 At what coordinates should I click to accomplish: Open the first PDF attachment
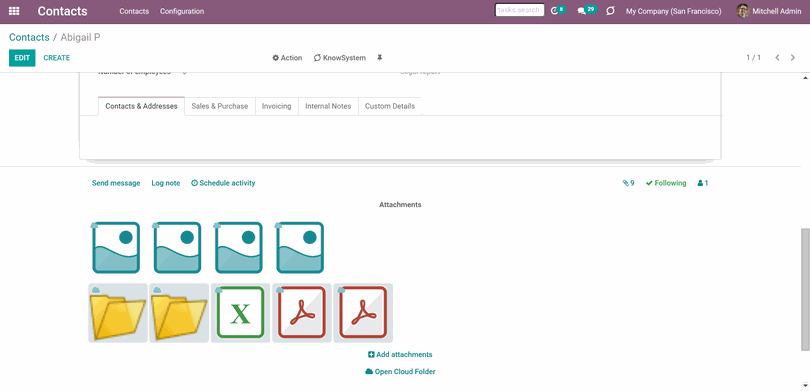click(x=302, y=312)
